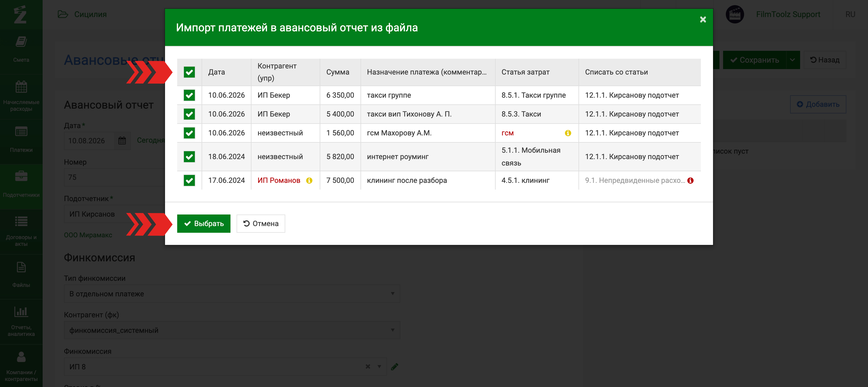Image resolution: width=868 pixels, height=387 pixels.
Task: Click the green pencil edit icon near ИП 8
Action: tap(395, 366)
